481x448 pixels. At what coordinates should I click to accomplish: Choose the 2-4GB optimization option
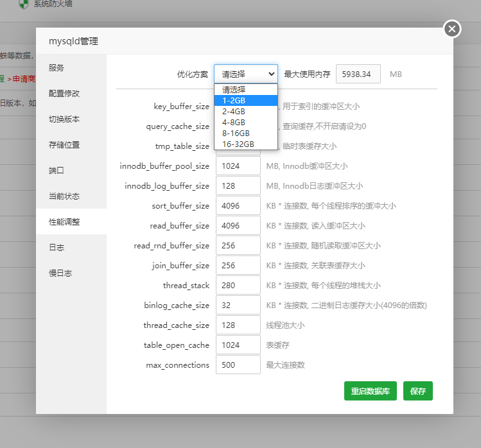coord(246,111)
